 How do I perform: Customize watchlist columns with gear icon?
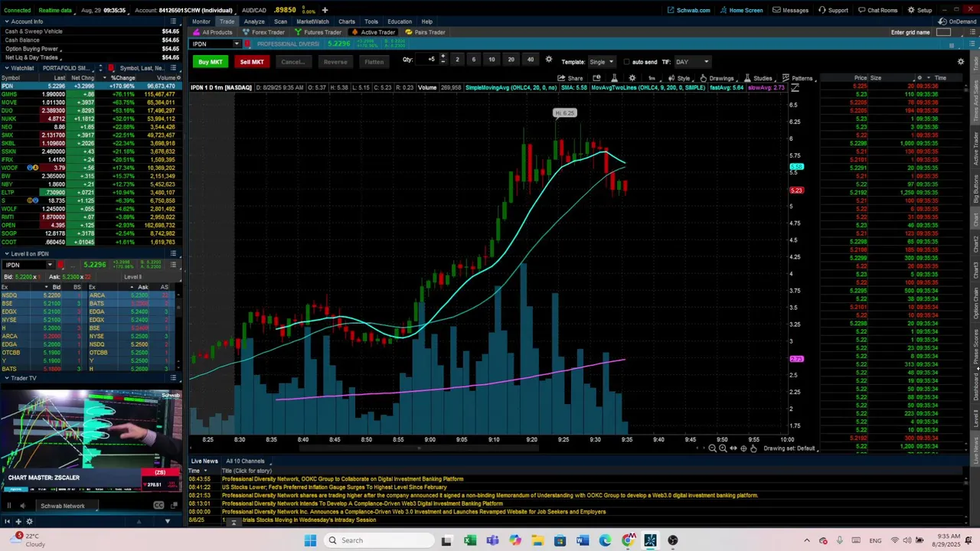[178, 78]
